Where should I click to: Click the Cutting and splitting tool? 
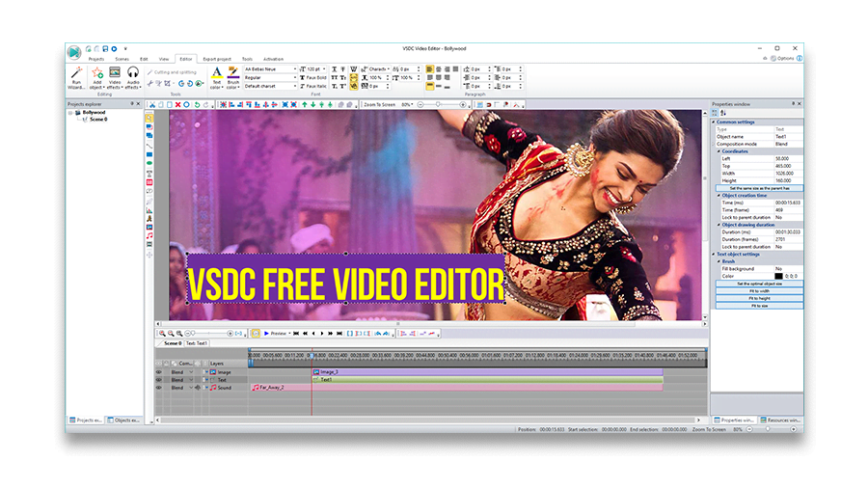coord(172,72)
